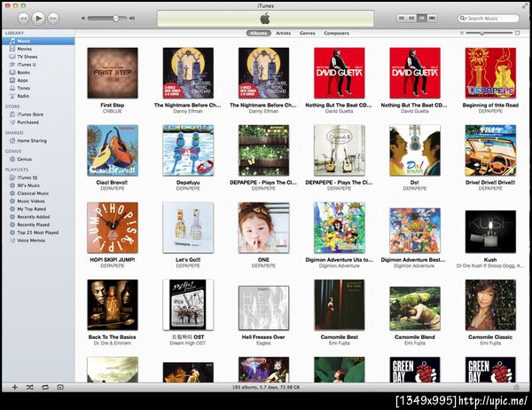Screen dimensions: 532x410
Task: Click the Search Music field
Action: pos(489,19)
